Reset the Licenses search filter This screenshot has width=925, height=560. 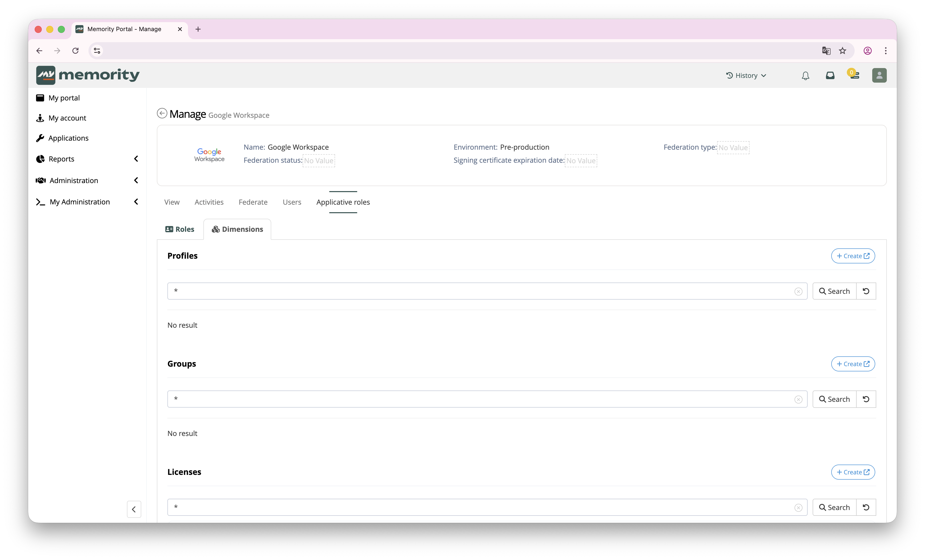(x=866, y=507)
